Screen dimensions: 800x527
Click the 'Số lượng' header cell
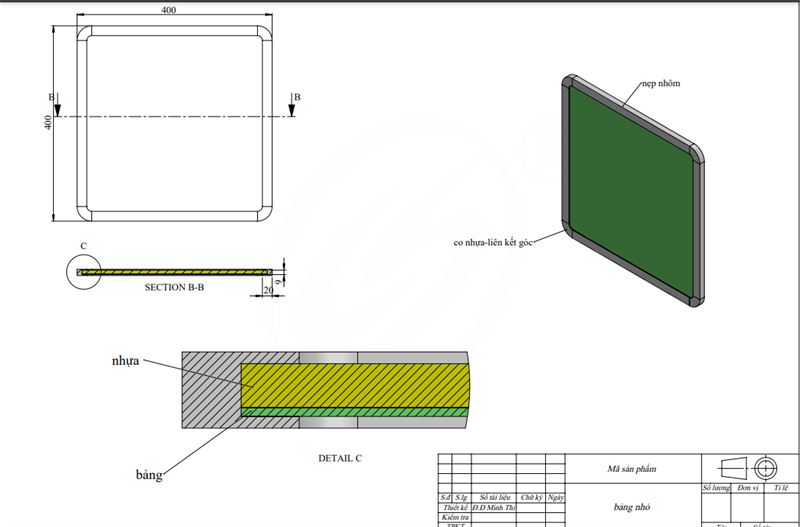pyautogui.click(x=716, y=488)
